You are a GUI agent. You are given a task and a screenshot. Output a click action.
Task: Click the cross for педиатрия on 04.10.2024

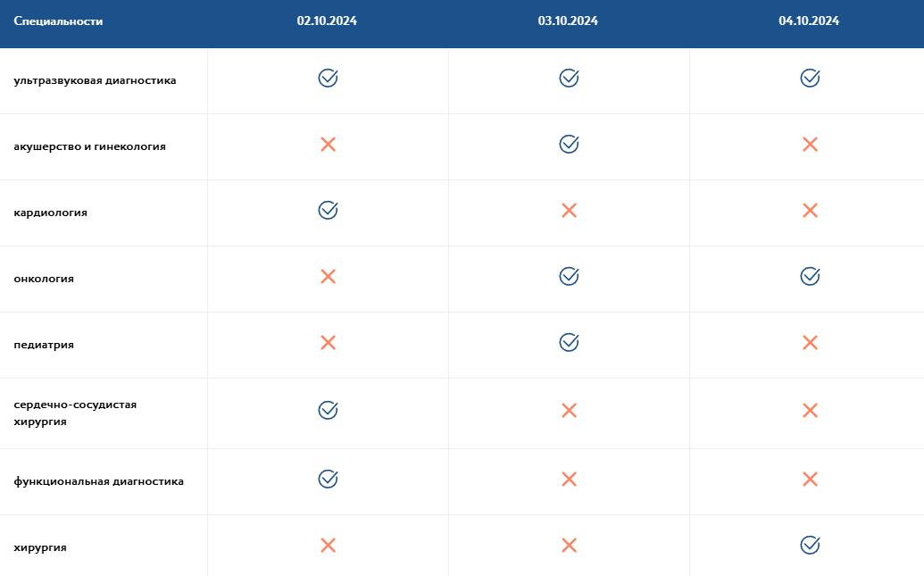[810, 342]
